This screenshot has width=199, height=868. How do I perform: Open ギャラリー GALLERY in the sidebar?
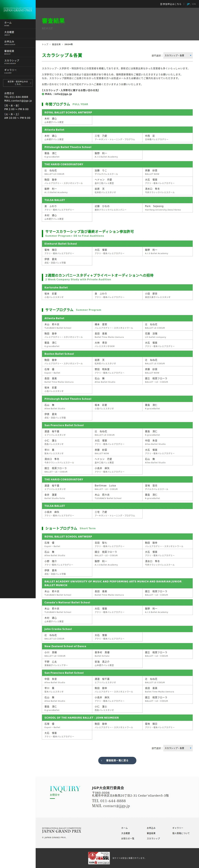[18, 71]
